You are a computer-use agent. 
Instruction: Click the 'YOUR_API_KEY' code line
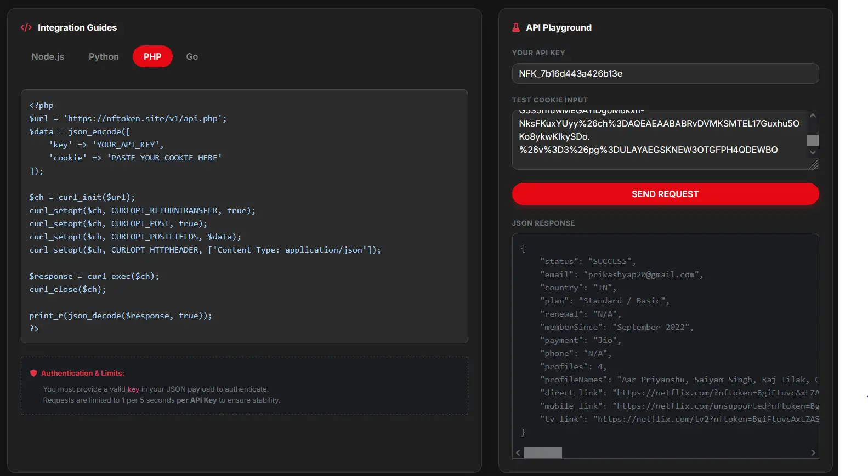tap(106, 145)
